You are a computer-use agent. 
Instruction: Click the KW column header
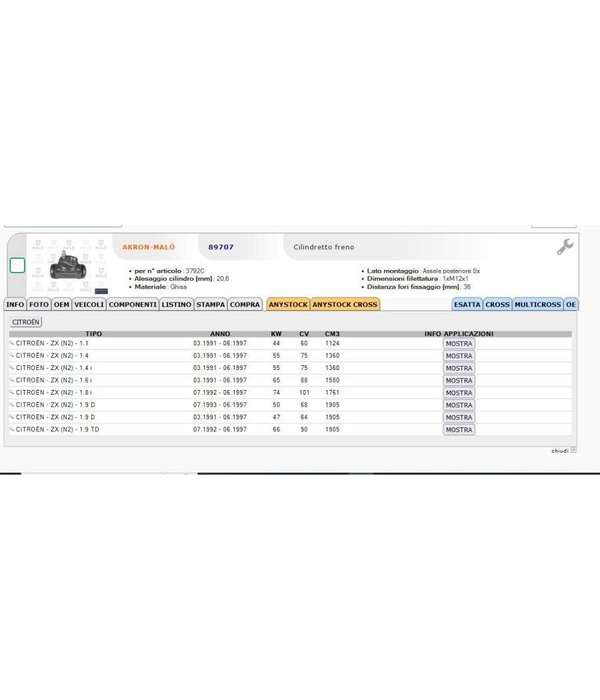click(x=277, y=334)
